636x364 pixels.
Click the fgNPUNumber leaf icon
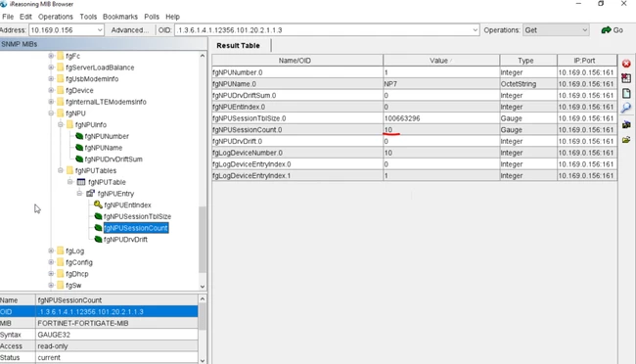79,136
